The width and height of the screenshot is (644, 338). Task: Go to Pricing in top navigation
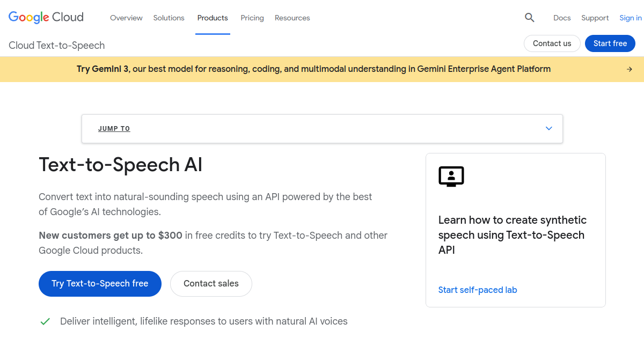[252, 18]
